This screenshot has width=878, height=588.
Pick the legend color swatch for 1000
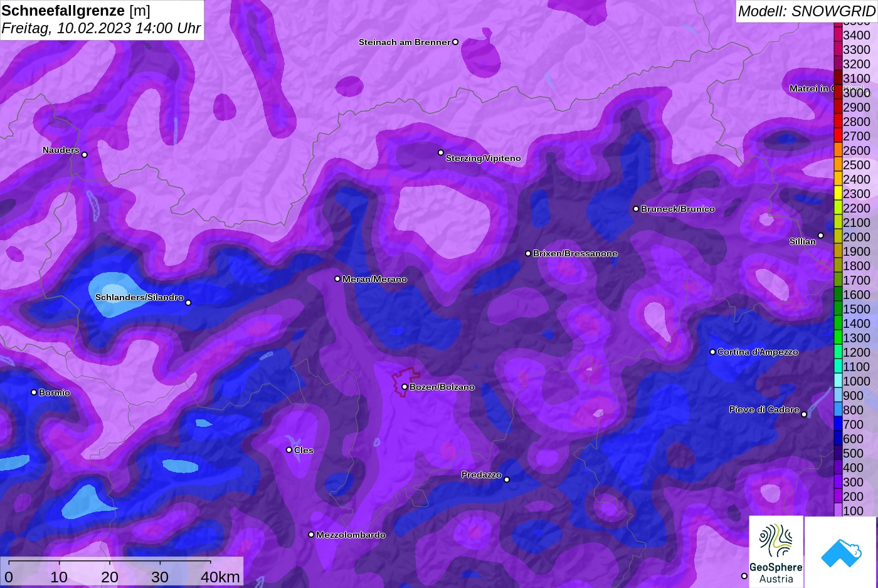pyautogui.click(x=838, y=381)
